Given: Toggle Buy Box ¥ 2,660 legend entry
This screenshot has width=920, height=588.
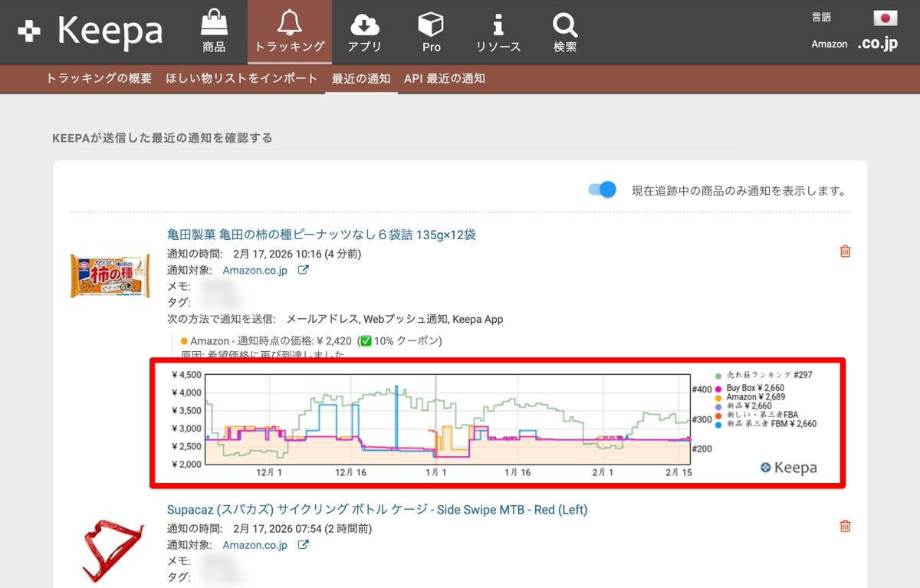Looking at the screenshot, I should pos(749,389).
